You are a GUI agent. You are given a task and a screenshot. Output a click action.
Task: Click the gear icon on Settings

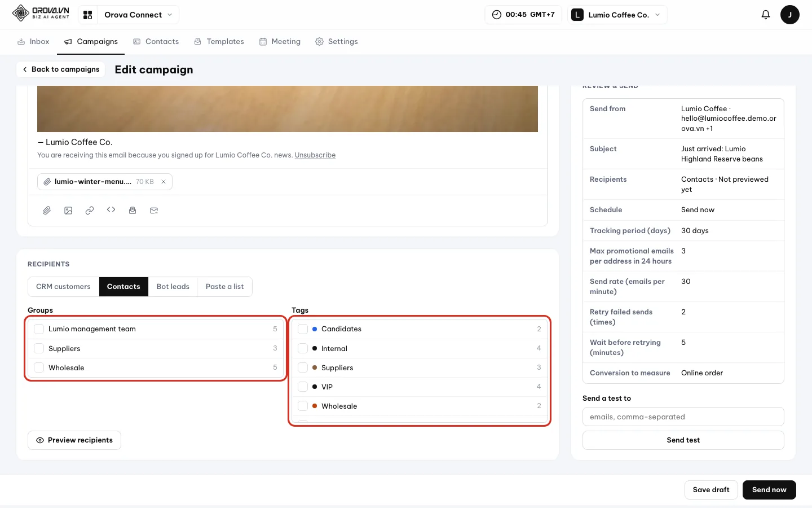319,42
